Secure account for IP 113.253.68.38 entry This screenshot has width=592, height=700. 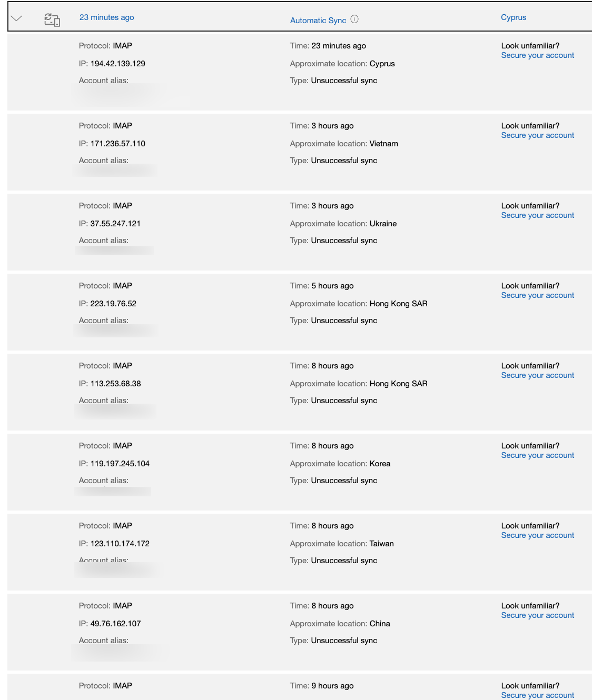(537, 375)
